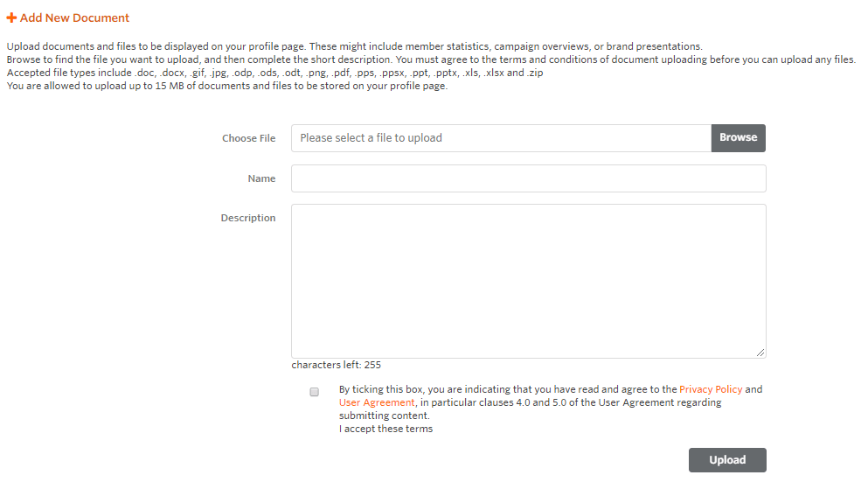This screenshot has width=868, height=496.
Task: Click the 'I accept these terms' text
Action: point(385,429)
